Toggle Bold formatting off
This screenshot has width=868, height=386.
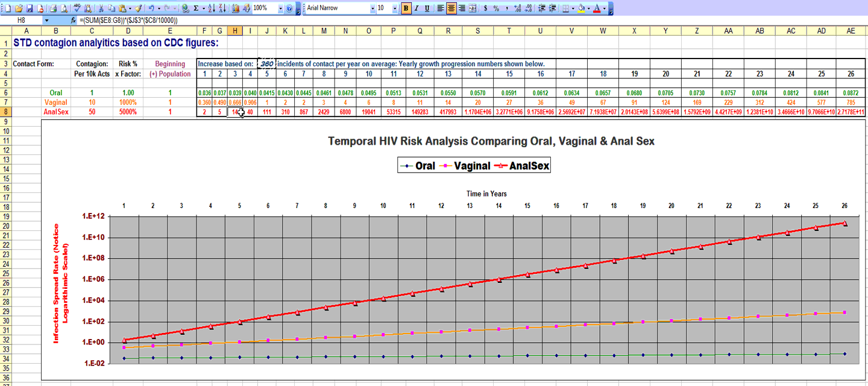[x=406, y=8]
